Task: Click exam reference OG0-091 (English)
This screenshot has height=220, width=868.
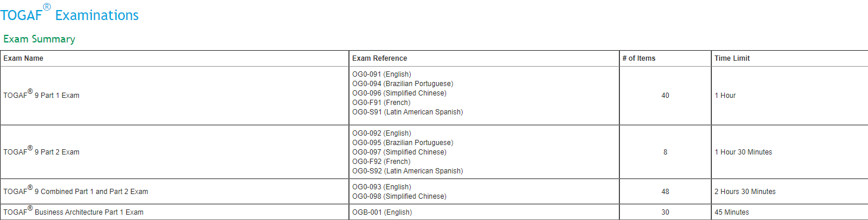Action: 382,74
